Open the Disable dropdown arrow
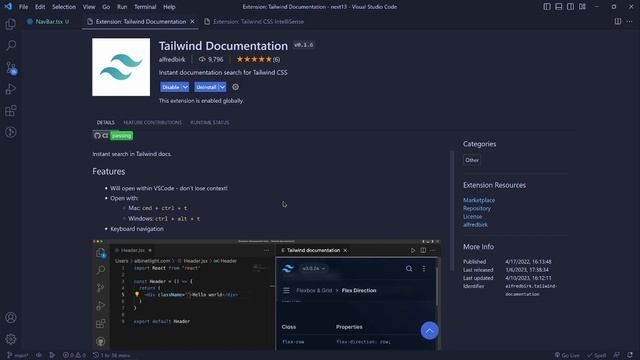The width and height of the screenshot is (640, 360). click(185, 87)
